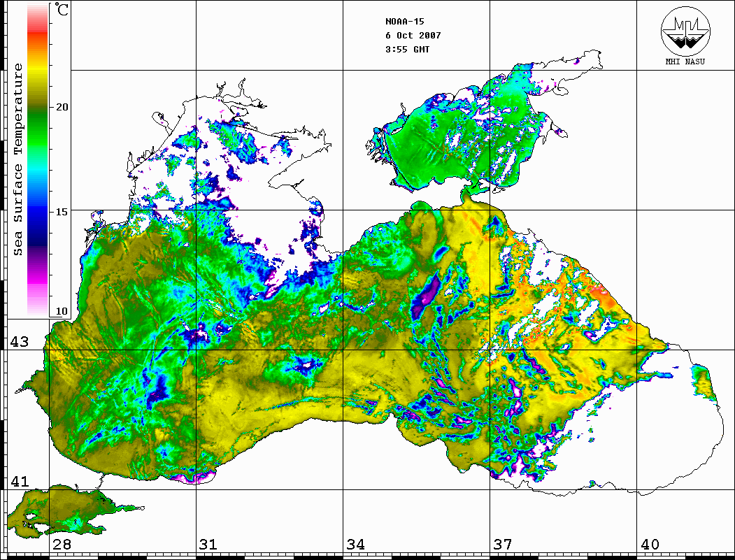The image size is (735, 560).
Task: Click the MHI NASU caption text
Action: [x=685, y=62]
